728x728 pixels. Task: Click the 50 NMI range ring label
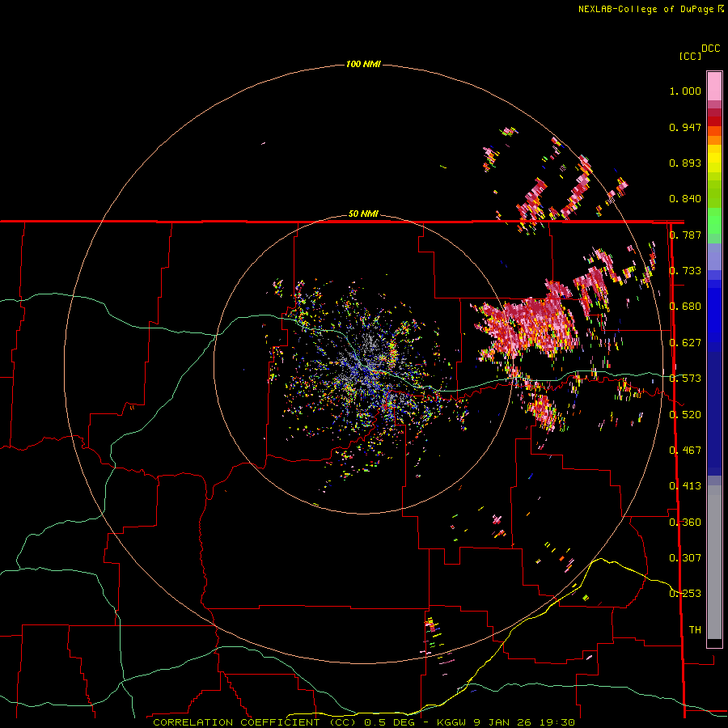point(363,214)
